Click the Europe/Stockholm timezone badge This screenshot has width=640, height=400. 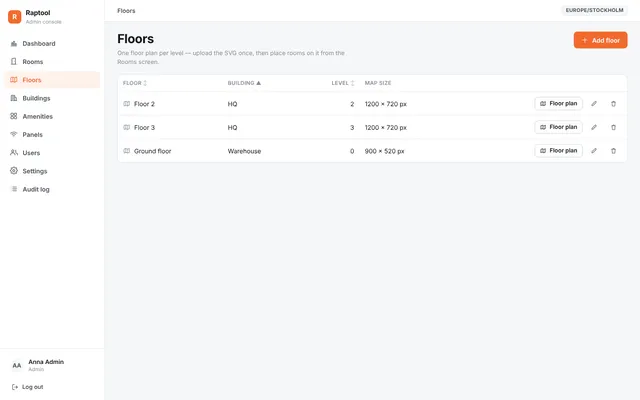click(594, 10)
